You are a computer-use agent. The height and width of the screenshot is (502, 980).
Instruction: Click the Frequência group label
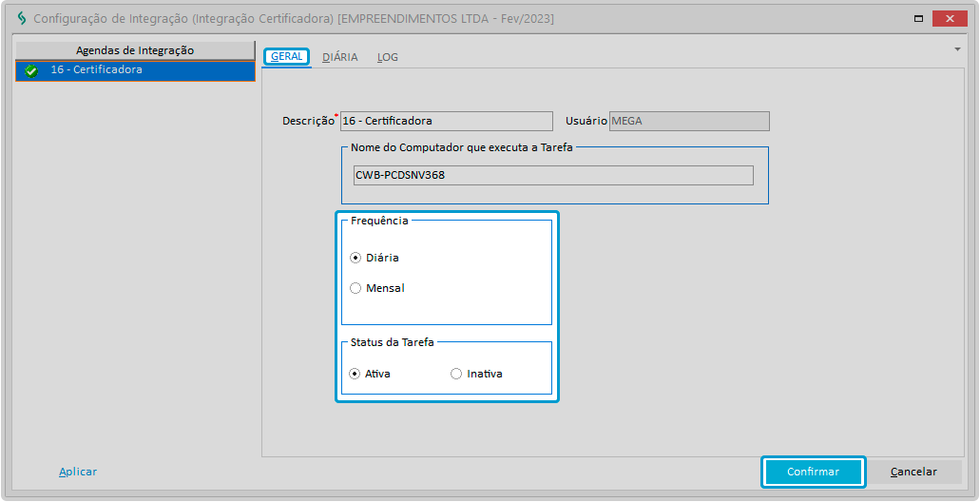point(379,221)
